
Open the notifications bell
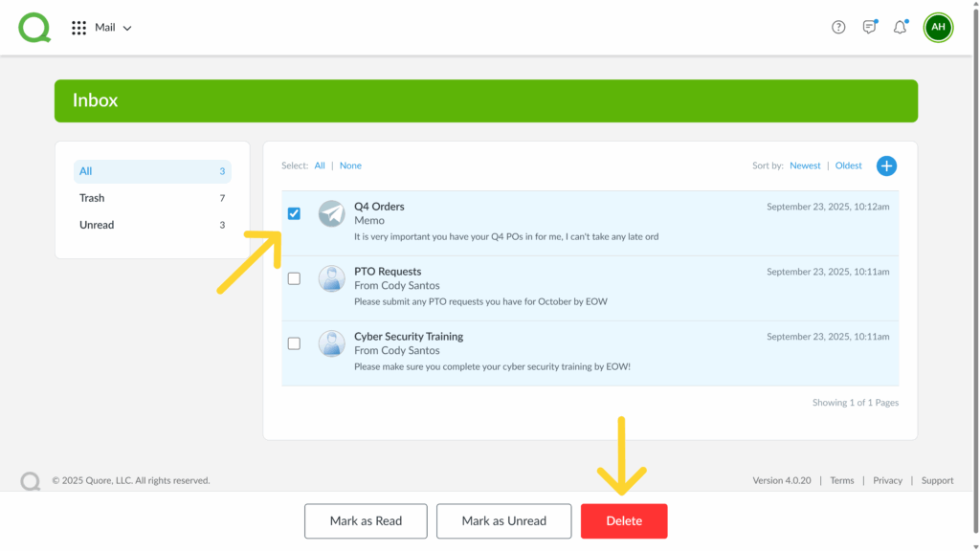[900, 28]
